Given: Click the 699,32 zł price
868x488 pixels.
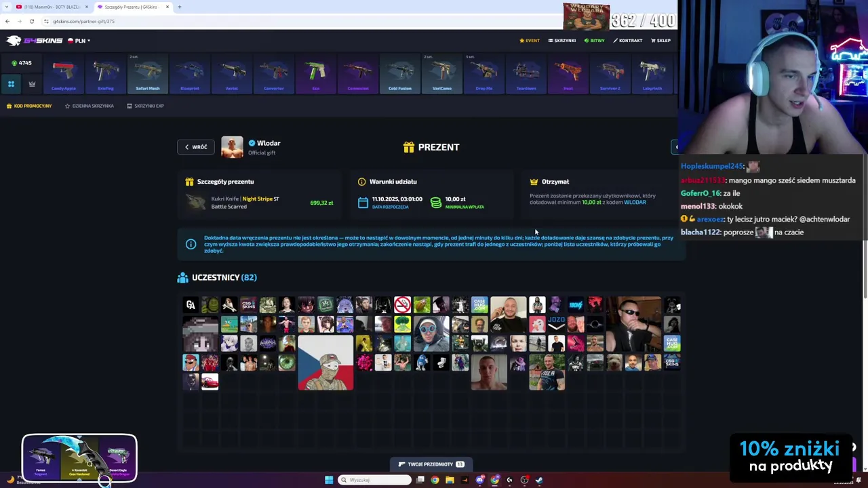Looking at the screenshot, I should [x=321, y=203].
